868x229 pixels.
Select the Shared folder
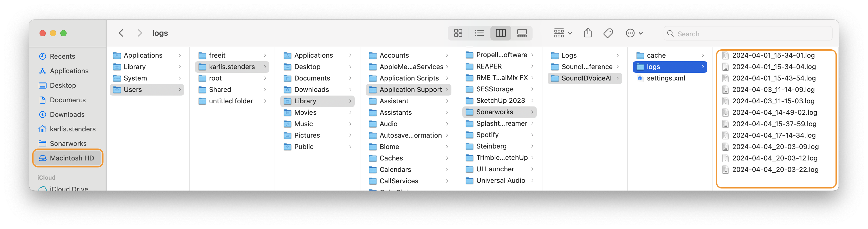232,90
